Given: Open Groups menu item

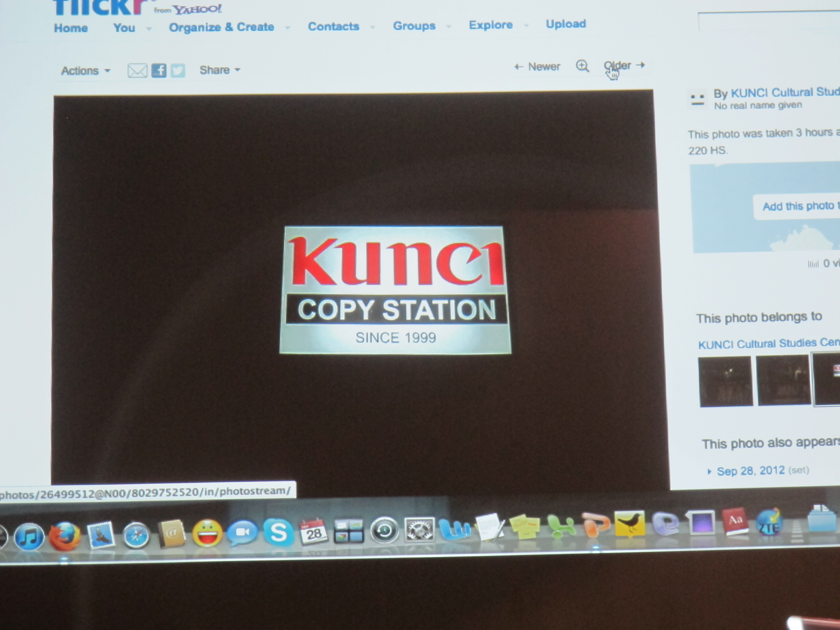Looking at the screenshot, I should (414, 25).
